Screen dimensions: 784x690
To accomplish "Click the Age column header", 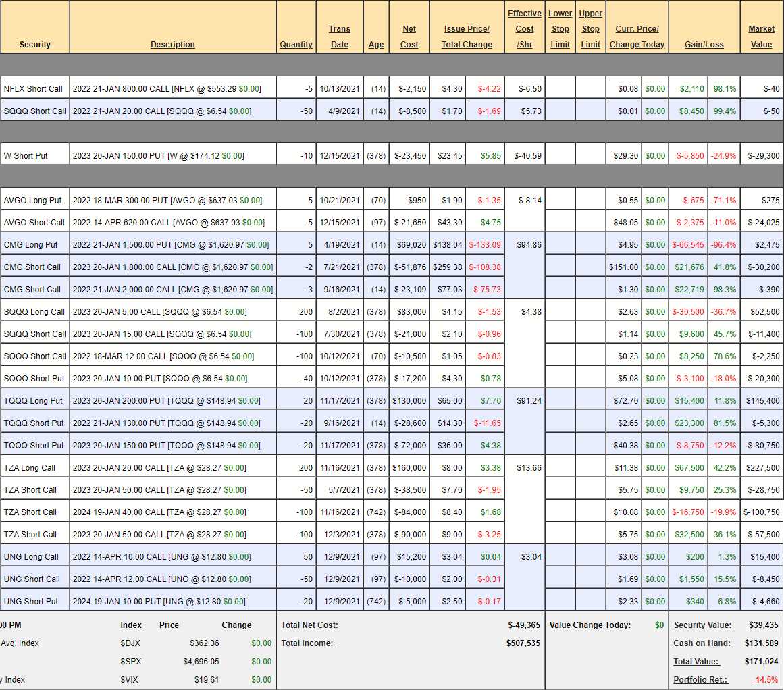I will coord(376,45).
